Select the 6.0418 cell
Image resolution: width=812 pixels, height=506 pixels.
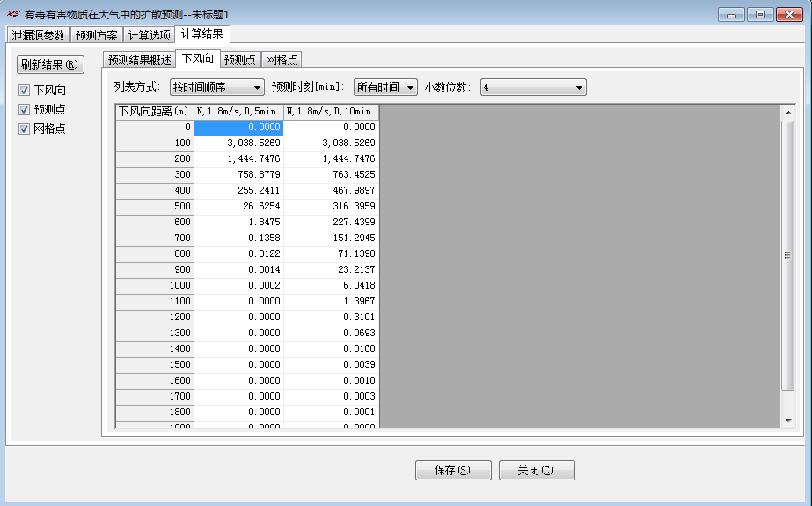click(x=332, y=285)
